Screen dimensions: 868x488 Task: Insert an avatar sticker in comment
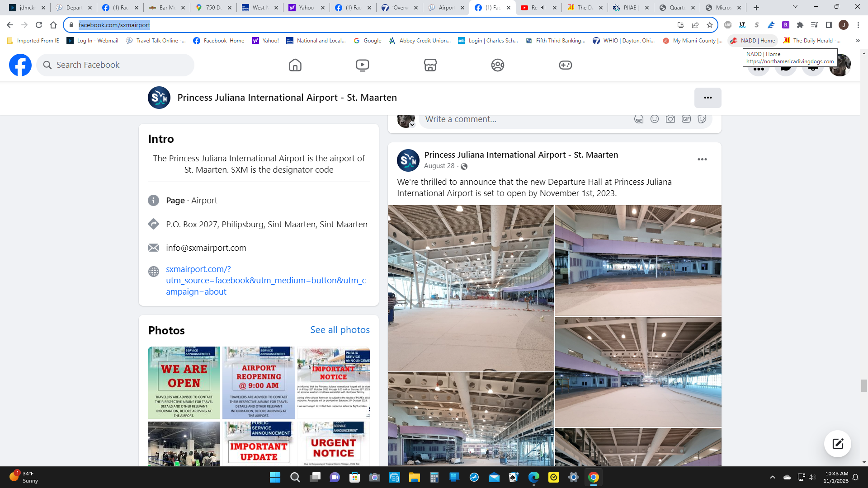click(638, 119)
